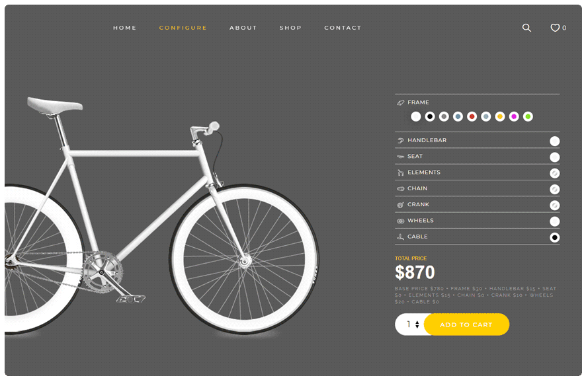Choose the green frame color option
Image resolution: width=588 pixels, height=380 pixels.
528,116
